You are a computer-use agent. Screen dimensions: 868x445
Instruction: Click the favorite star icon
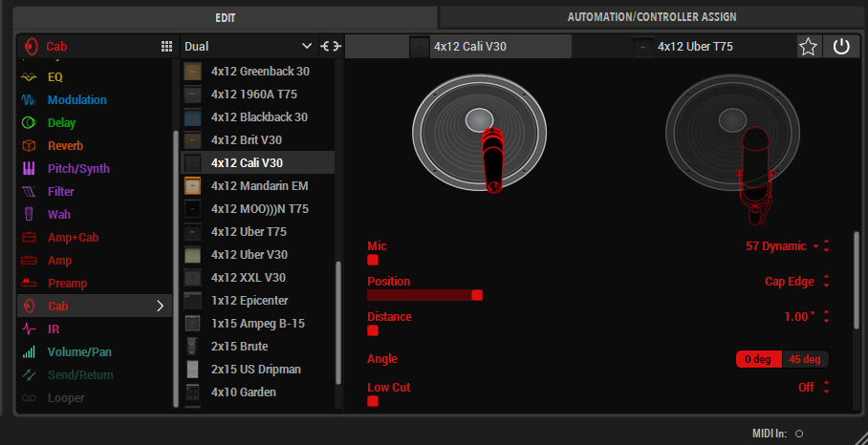pos(809,47)
